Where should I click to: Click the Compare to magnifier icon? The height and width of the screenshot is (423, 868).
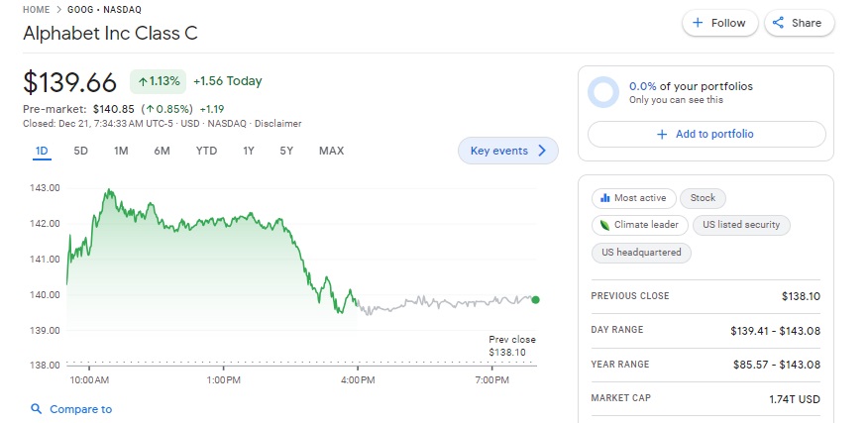coord(37,409)
